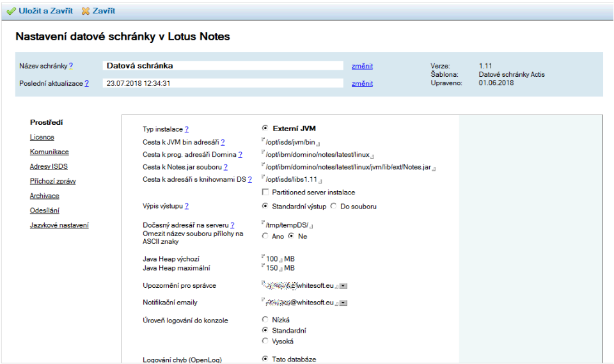This screenshot has height=364, width=614.
Task: Open help question mark next to Poslední aktualizace
Action: pyautogui.click(x=86, y=83)
